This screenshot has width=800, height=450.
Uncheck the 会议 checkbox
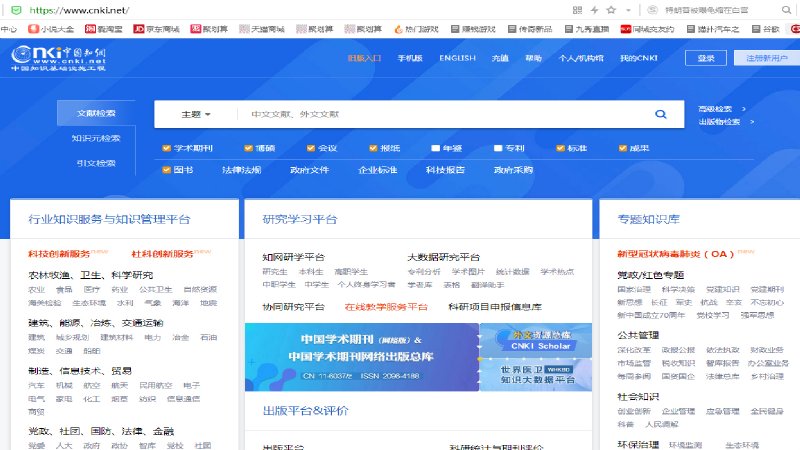click(x=311, y=148)
